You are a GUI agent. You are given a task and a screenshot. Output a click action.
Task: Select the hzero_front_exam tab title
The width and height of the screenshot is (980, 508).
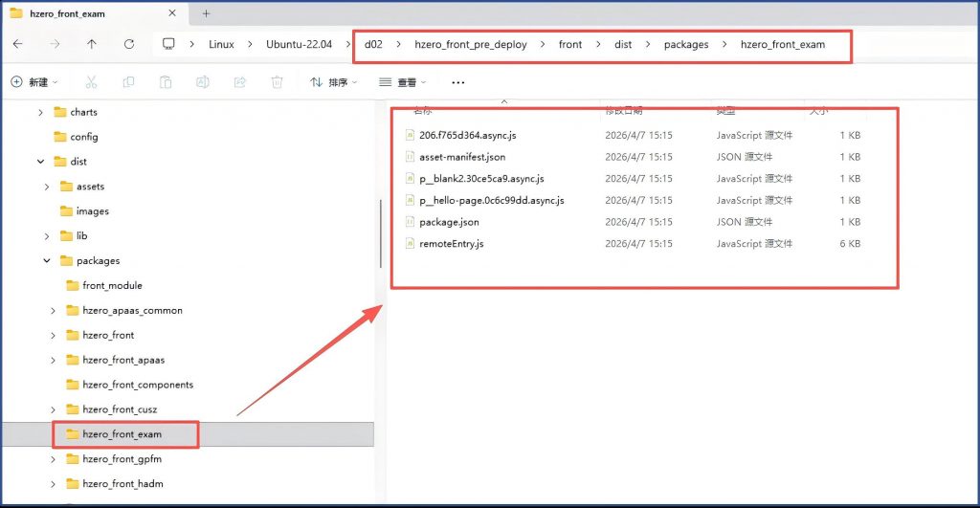[x=67, y=13]
